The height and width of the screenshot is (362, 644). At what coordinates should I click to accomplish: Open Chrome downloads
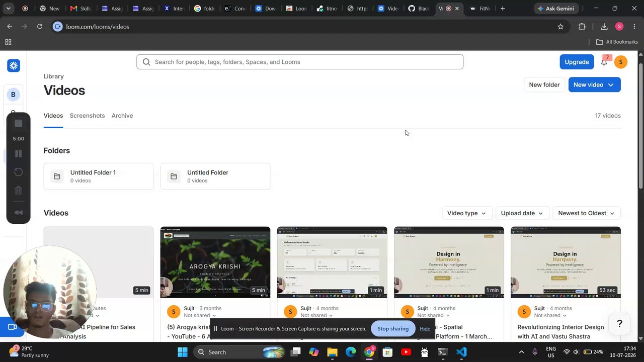[x=604, y=27]
